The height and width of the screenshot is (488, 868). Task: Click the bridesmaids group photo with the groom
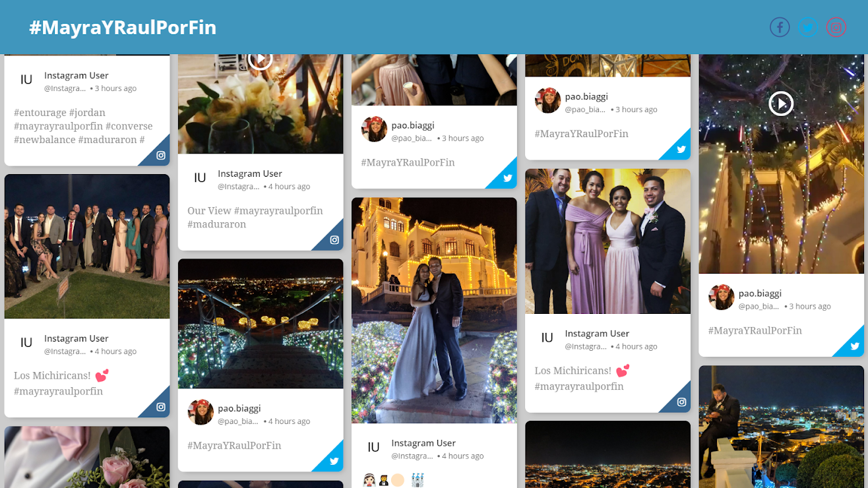tap(607, 241)
